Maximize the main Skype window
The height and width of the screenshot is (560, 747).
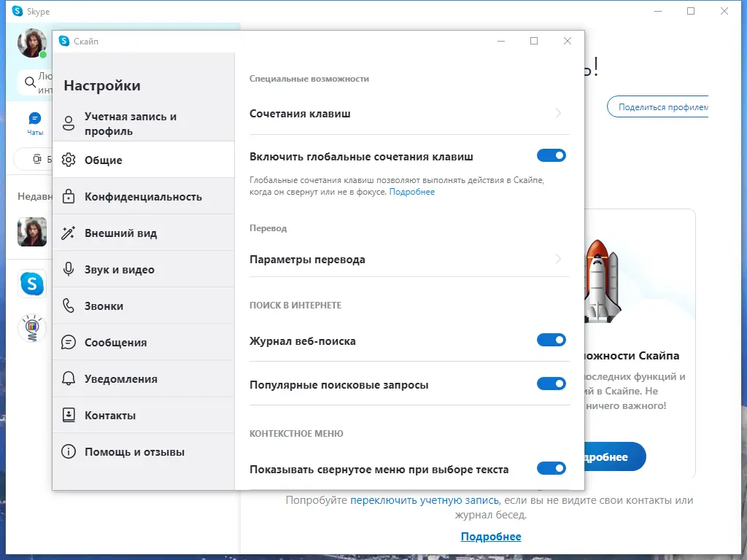tap(691, 11)
